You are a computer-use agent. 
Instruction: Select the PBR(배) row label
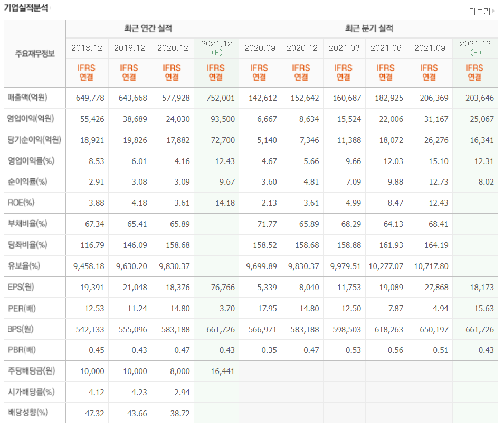tap(22, 350)
